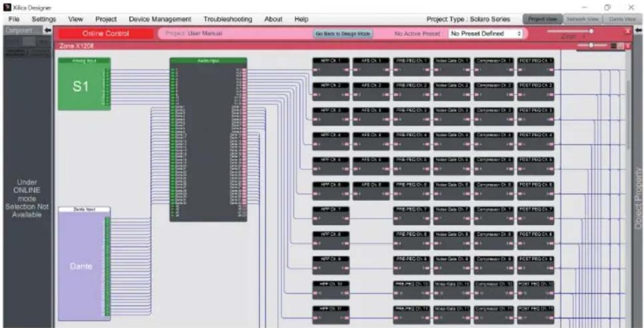Select the HPF Ch. 11 module
Screen dimensions: 644x328
tap(331, 315)
